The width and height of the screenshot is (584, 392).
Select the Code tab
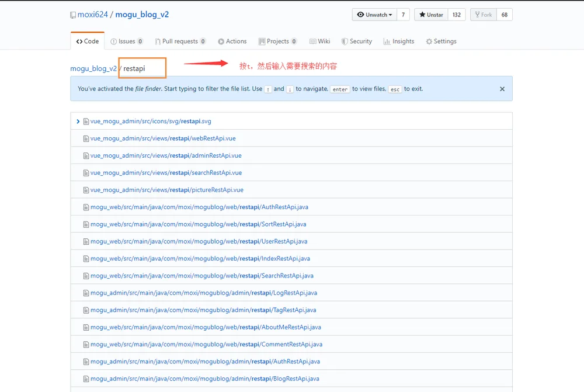tap(88, 41)
